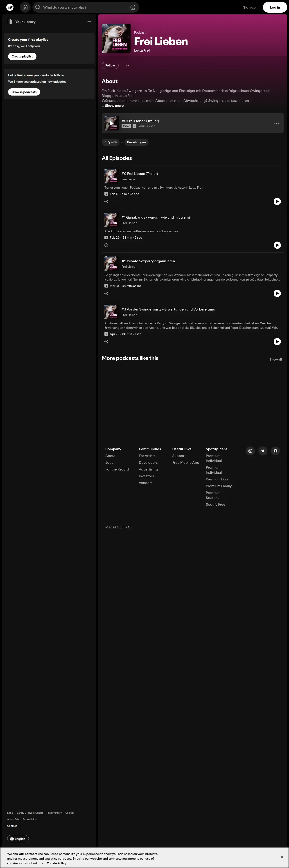Open For the Record link

[x=117, y=469]
